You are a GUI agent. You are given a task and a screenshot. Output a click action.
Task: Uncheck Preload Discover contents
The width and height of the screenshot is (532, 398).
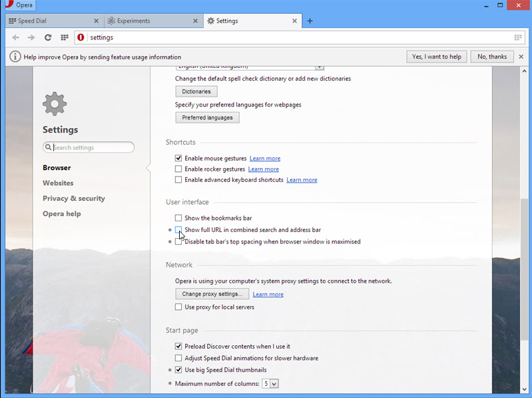pyautogui.click(x=178, y=346)
